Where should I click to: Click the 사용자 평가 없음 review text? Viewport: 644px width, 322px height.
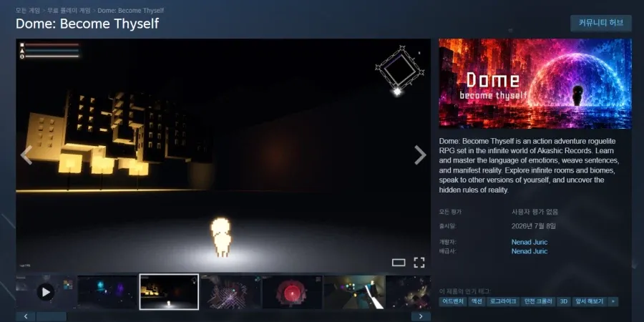click(x=535, y=213)
